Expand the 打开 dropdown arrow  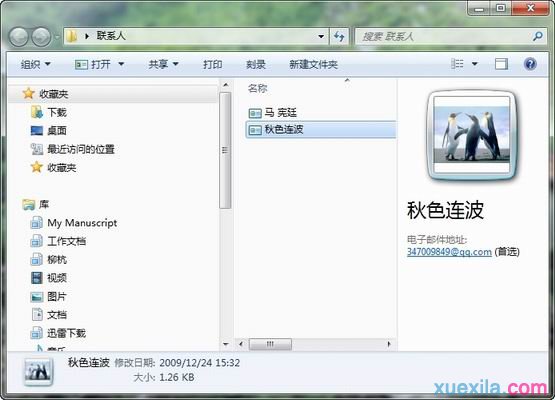click(121, 64)
